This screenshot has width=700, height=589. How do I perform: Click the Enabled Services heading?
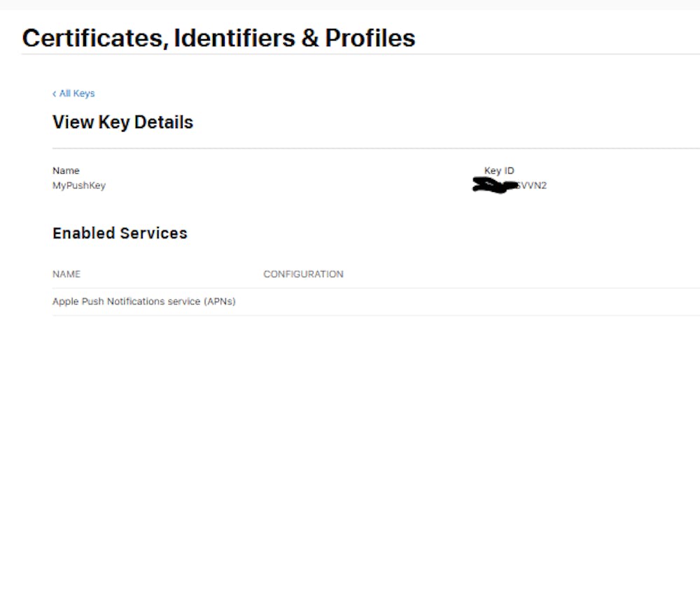(x=120, y=233)
